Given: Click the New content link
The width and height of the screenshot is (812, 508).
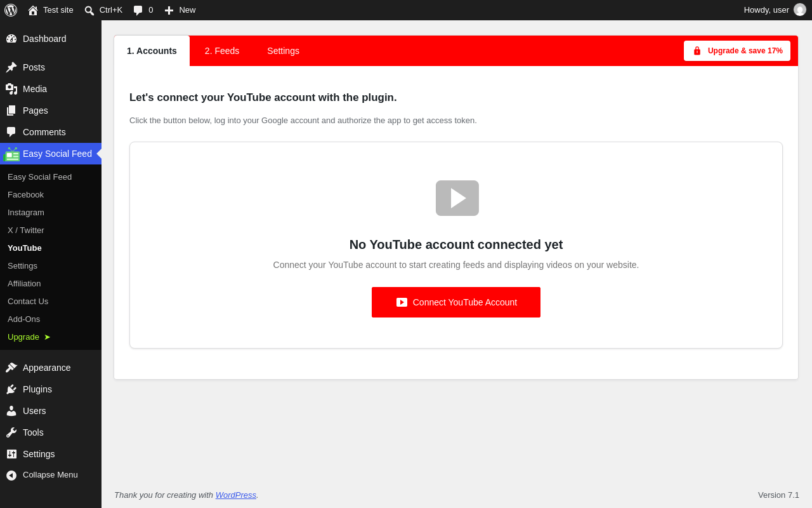Looking at the screenshot, I should (x=180, y=10).
